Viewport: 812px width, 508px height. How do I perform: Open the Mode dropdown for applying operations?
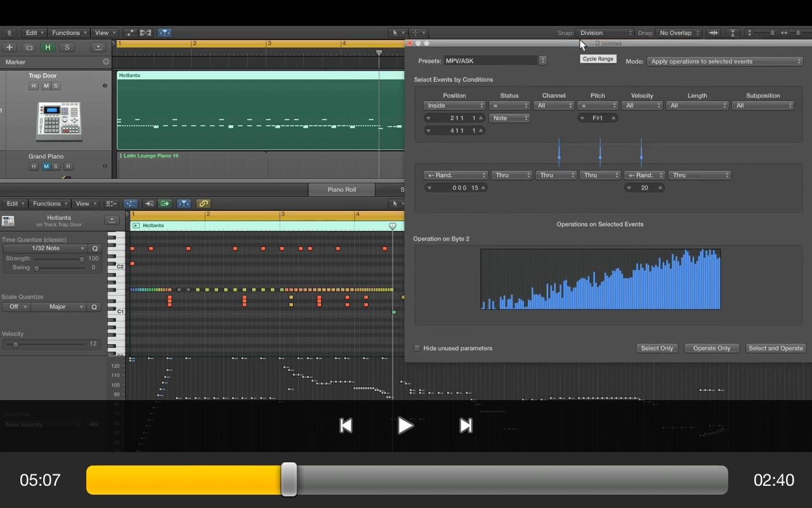coord(724,62)
